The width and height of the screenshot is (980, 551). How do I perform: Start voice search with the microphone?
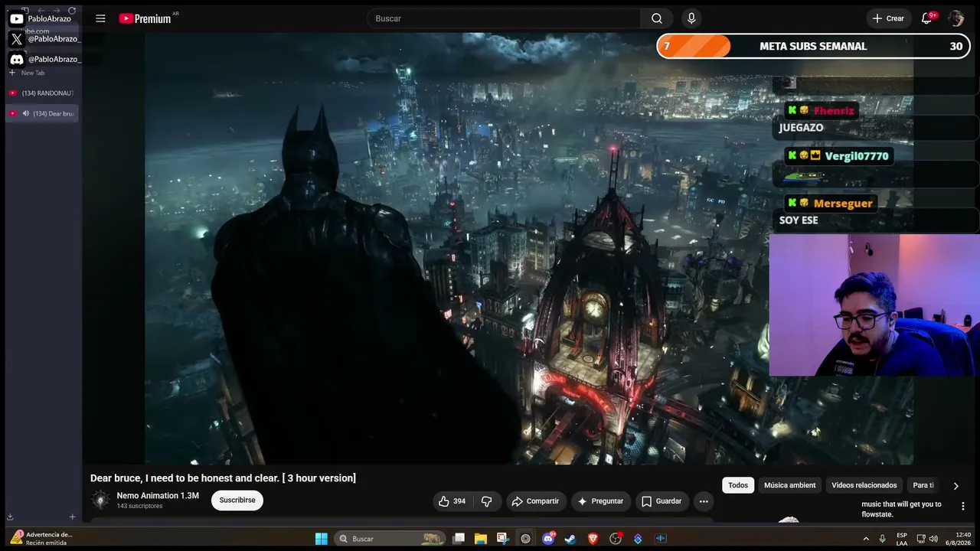click(691, 18)
